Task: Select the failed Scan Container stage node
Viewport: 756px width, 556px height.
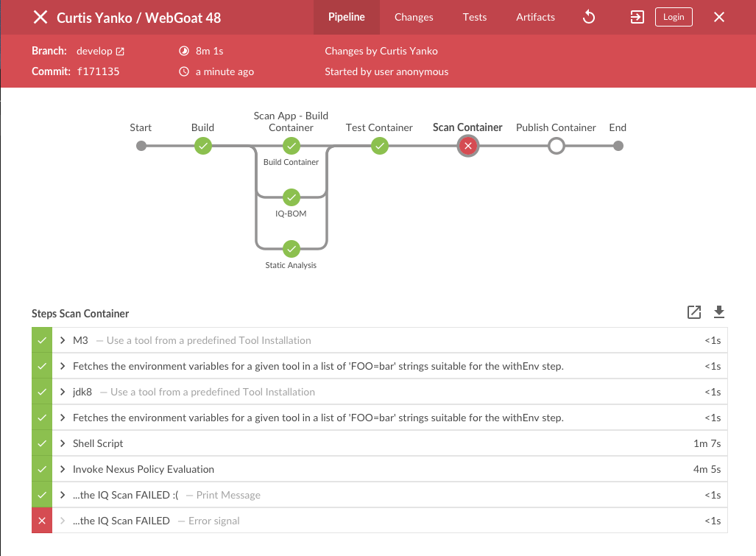Action: (468, 146)
